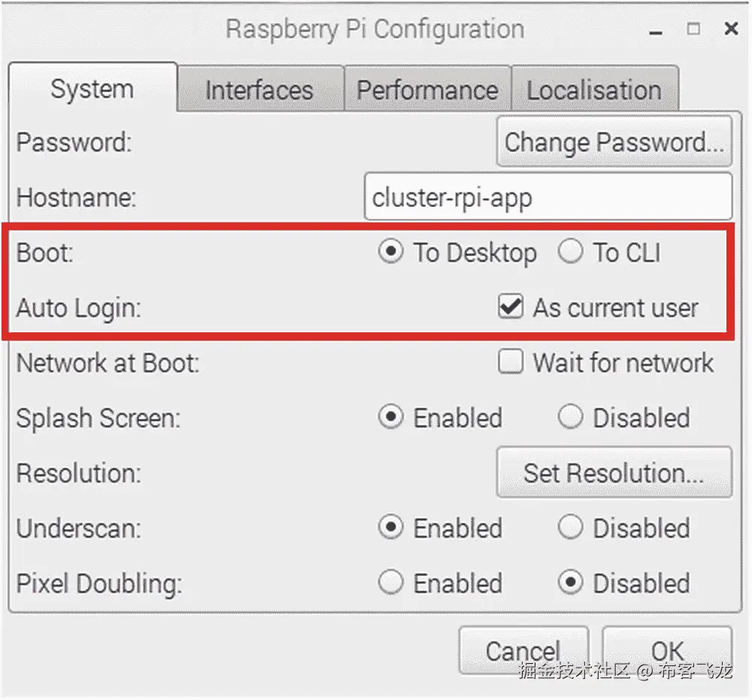Choose Disabled for Underscan
The width and height of the screenshot is (752, 700).
[571, 528]
